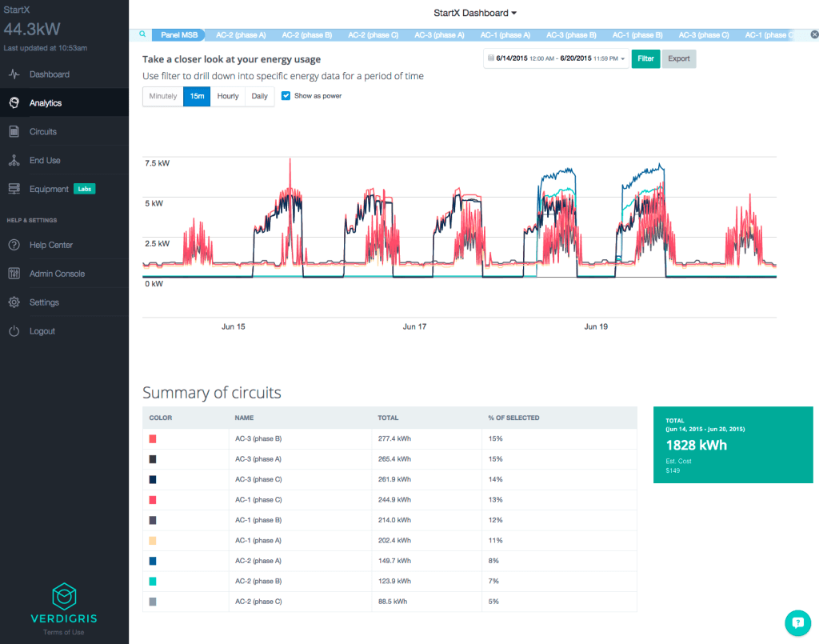
Task: Click the End Use tree icon
Action: click(14, 161)
